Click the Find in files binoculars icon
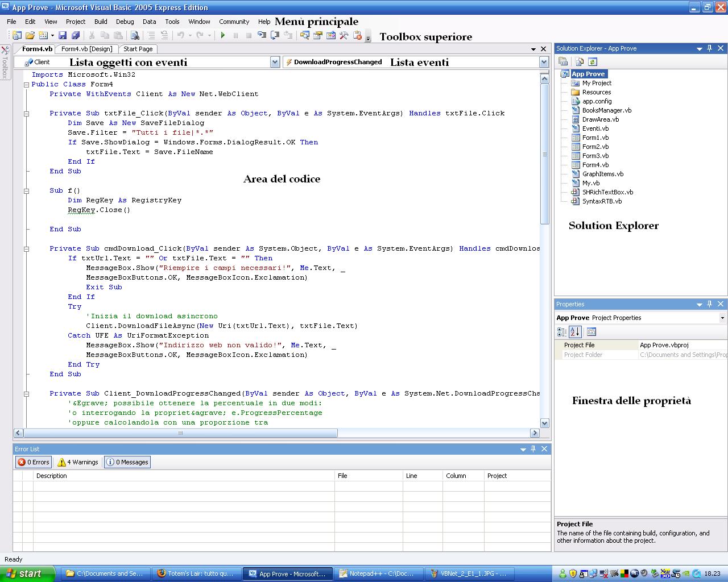The image size is (728, 582). 135,35
